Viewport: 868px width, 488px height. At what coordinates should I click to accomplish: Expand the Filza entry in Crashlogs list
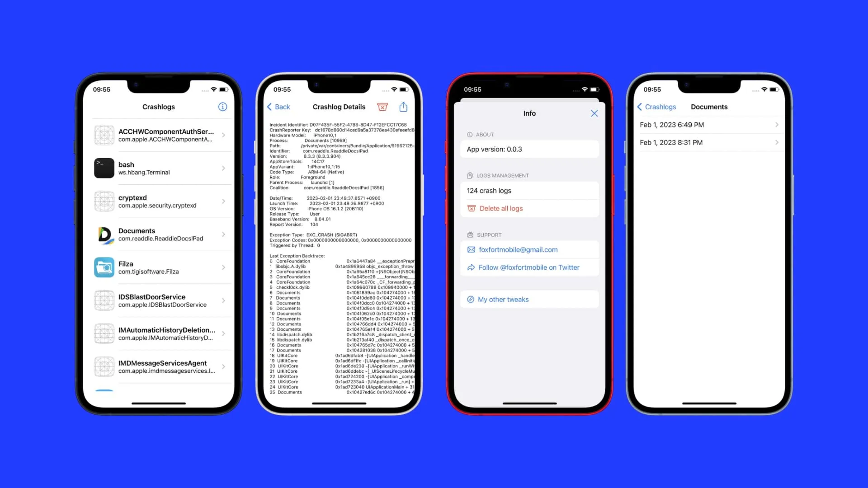[x=224, y=267]
